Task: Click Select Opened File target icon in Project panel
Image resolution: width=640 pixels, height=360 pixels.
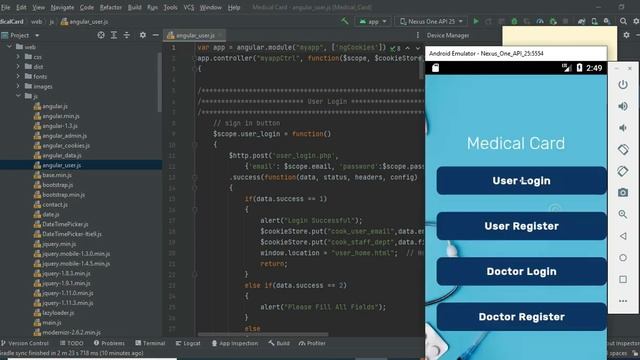Action: tap(101, 35)
